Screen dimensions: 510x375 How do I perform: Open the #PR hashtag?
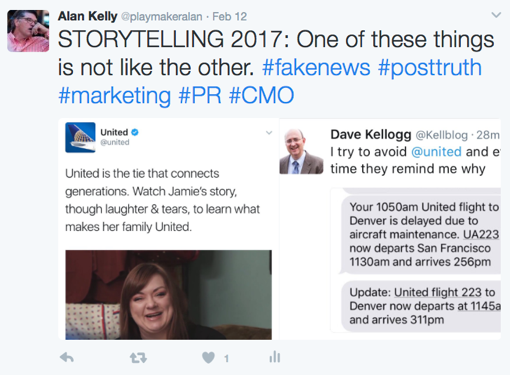(200, 95)
